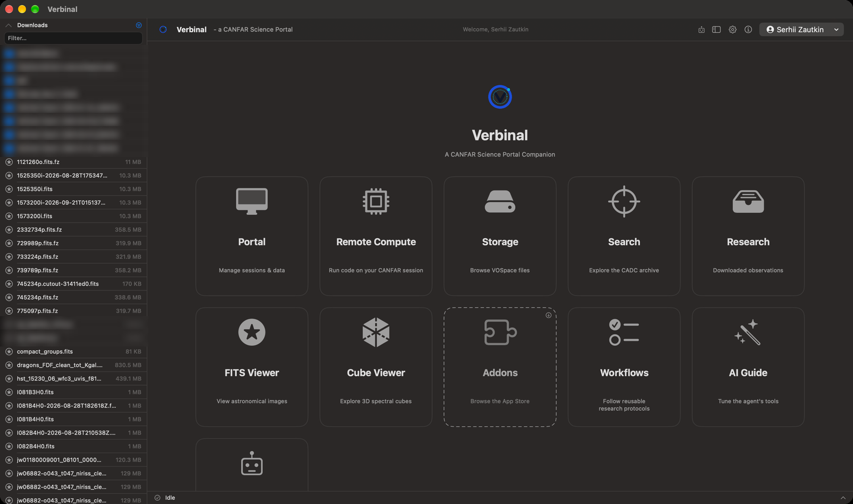This screenshot has width=853, height=504.
Task: Open the Serhii Zautkin account dropdown
Action: (x=801, y=30)
